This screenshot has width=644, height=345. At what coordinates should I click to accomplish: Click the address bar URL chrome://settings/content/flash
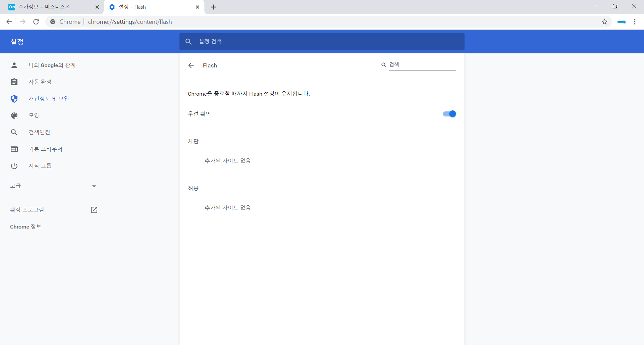point(130,22)
